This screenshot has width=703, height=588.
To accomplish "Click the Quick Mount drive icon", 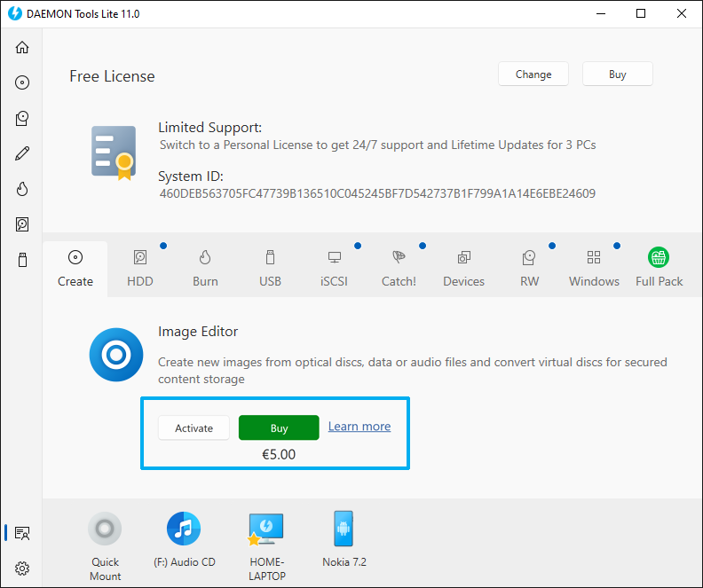I will point(105,529).
